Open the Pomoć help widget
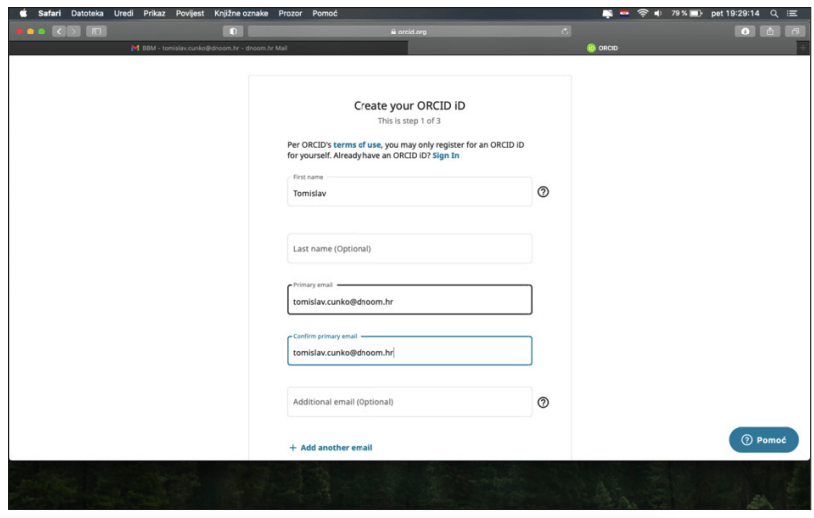 point(764,440)
